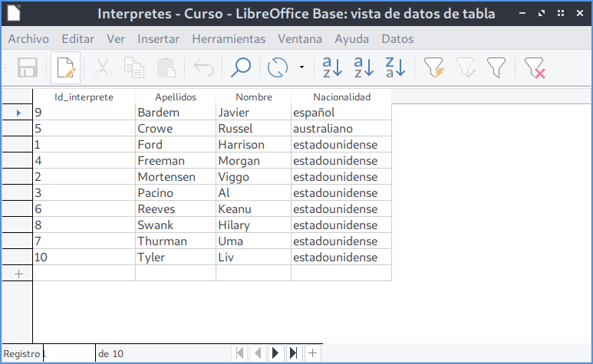Click the Undo icon in toolbar
Viewport: 593px width, 364px height.
coord(203,68)
